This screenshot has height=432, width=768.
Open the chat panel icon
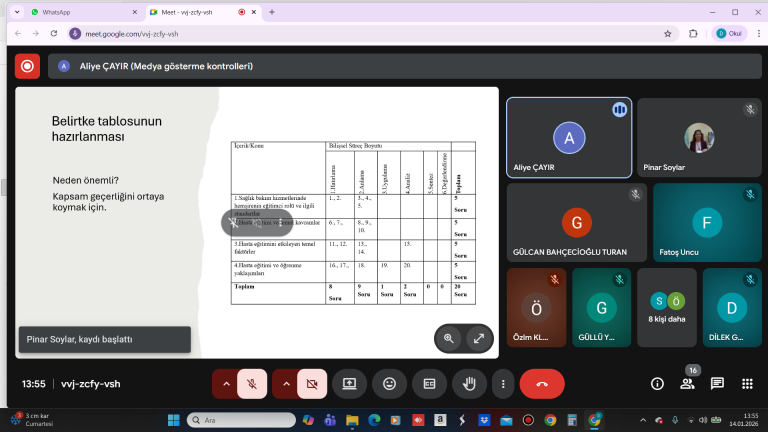click(717, 383)
